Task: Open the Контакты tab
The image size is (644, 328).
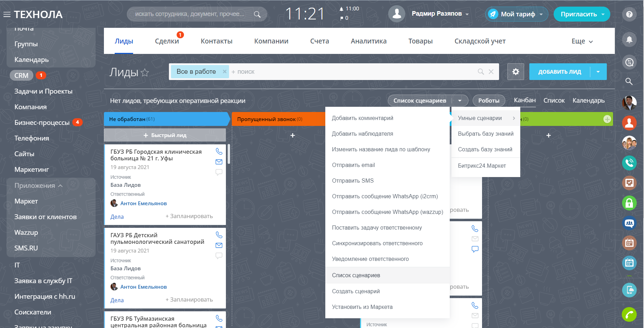Action: (x=217, y=41)
